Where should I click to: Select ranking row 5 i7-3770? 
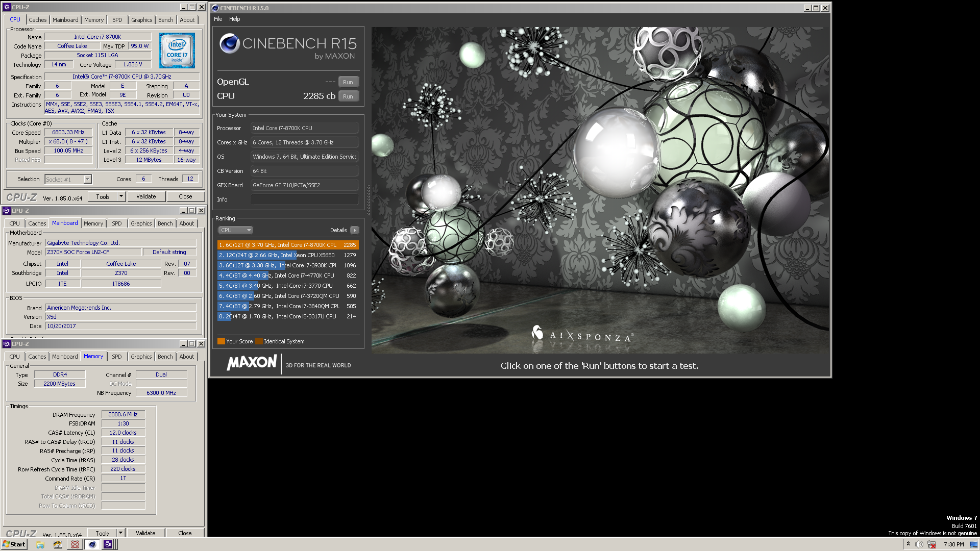tap(288, 286)
